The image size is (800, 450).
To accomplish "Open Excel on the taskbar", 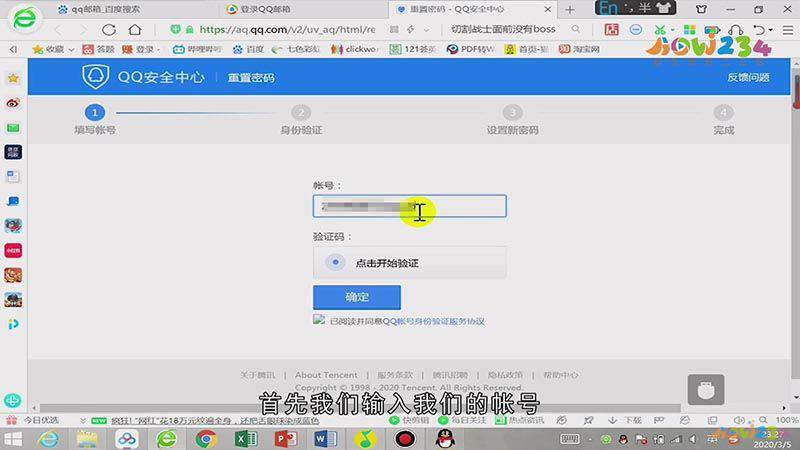I will (x=246, y=439).
